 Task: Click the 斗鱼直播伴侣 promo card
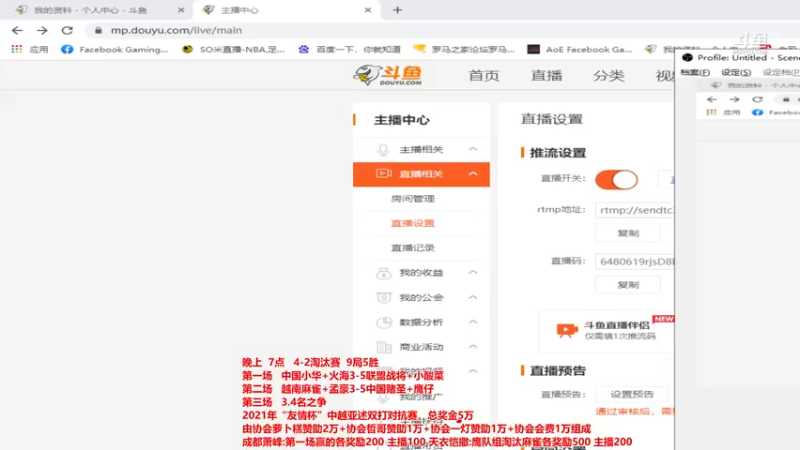pos(606,331)
